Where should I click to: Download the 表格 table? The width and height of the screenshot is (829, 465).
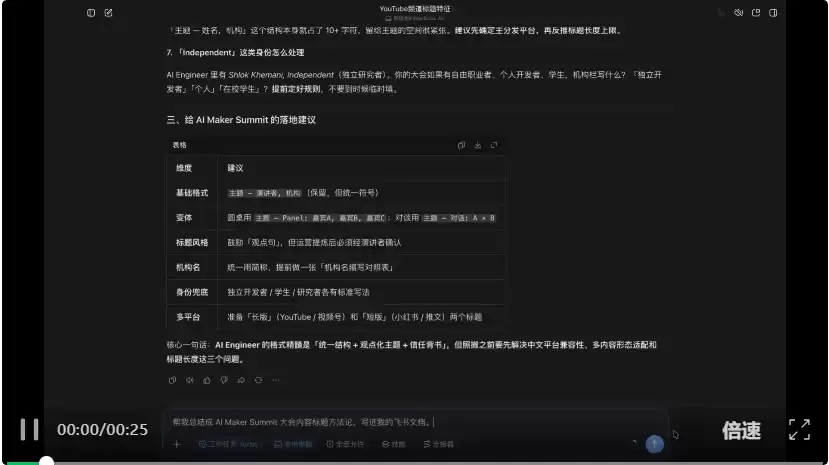pos(477,145)
